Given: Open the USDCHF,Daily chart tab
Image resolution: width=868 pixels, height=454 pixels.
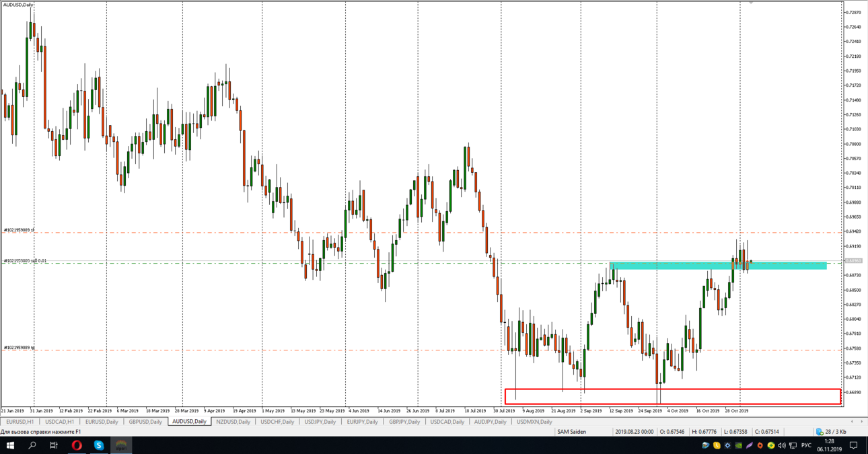Looking at the screenshot, I should pos(277,422).
